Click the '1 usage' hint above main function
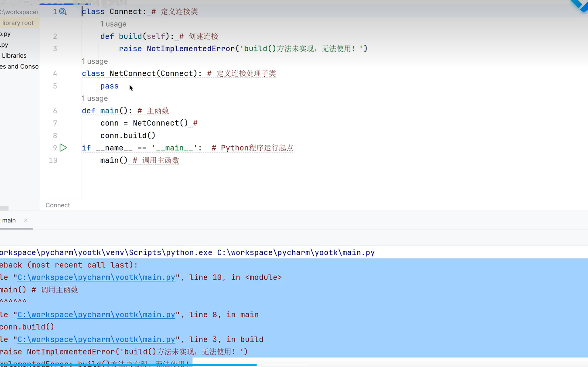Viewport: 588px width, 367px height. [x=95, y=98]
